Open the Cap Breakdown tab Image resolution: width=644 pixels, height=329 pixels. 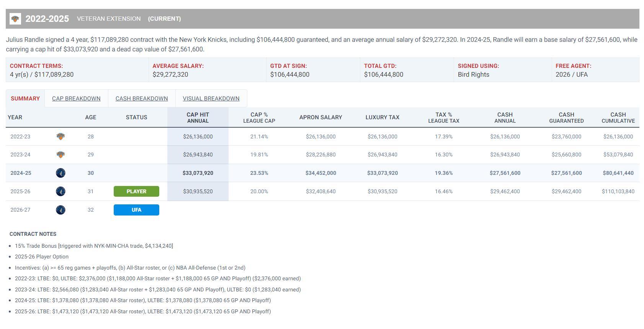[76, 99]
